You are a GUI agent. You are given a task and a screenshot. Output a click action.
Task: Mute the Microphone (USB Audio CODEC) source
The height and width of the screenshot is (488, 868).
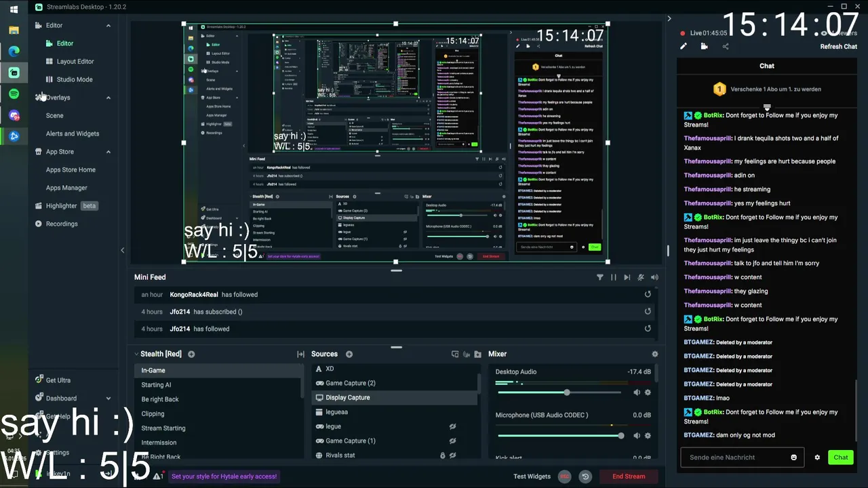pos(636,436)
